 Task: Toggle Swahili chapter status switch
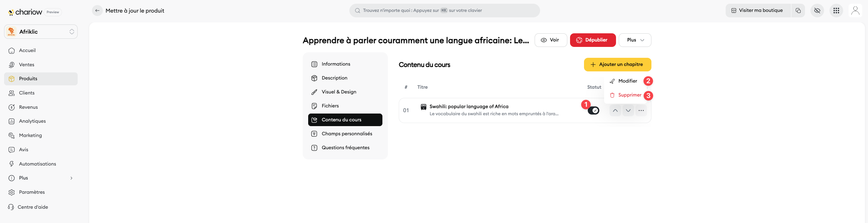point(593,110)
